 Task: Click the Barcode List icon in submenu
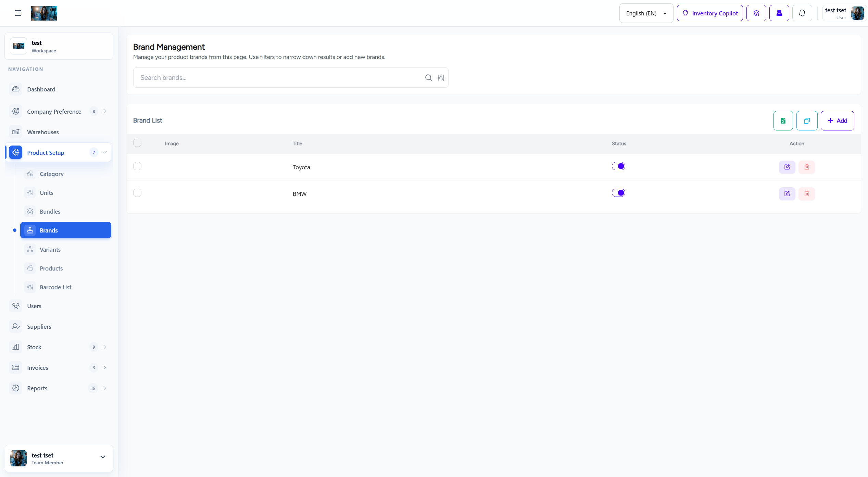coord(30,287)
